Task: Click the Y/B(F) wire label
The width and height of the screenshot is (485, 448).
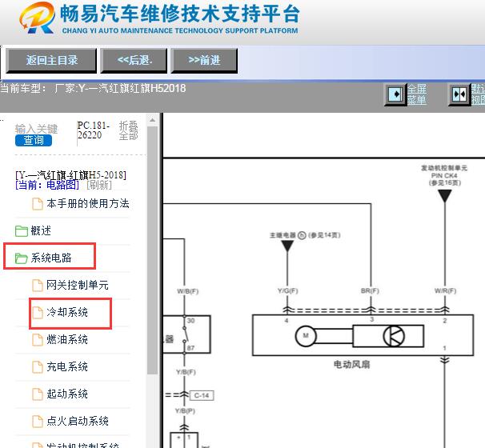Action: [186, 372]
